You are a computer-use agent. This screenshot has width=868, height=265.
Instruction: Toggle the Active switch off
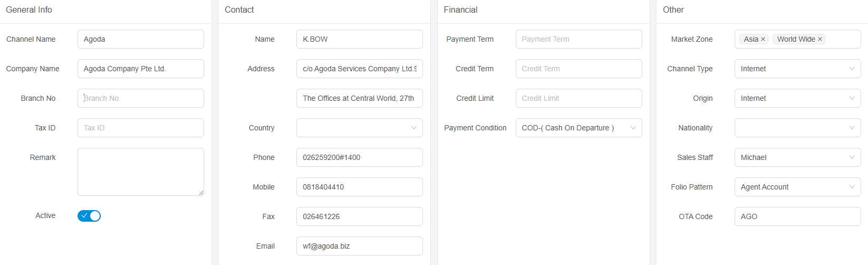(89, 216)
